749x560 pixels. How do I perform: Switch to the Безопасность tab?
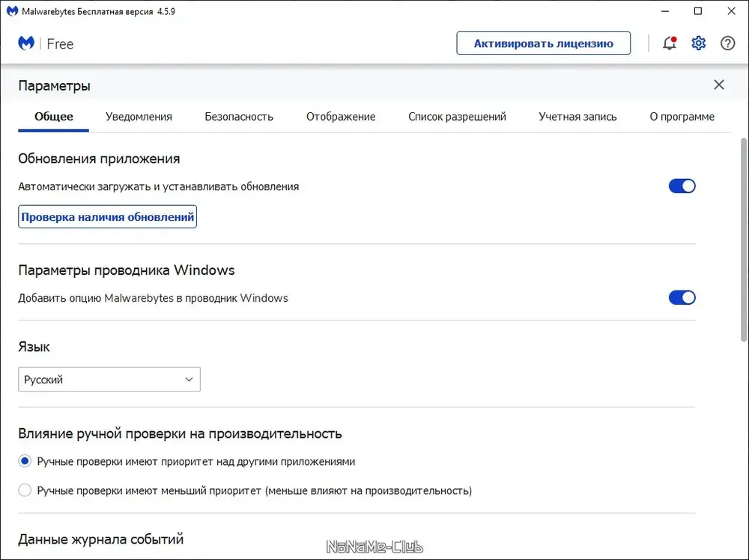pos(239,117)
